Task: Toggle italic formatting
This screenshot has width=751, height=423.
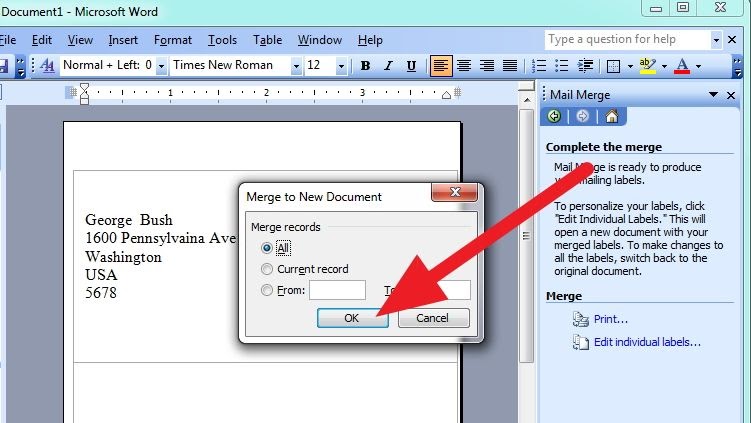Action: tap(388, 66)
